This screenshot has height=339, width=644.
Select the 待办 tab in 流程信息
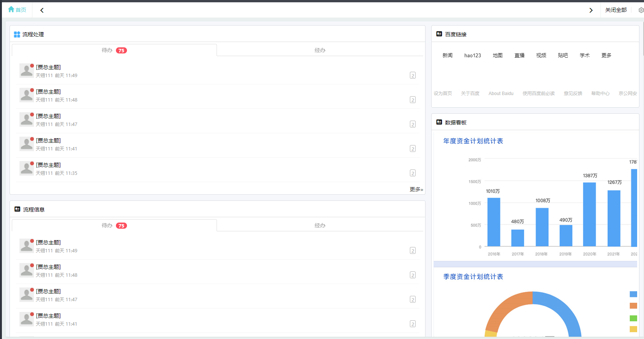(114, 225)
